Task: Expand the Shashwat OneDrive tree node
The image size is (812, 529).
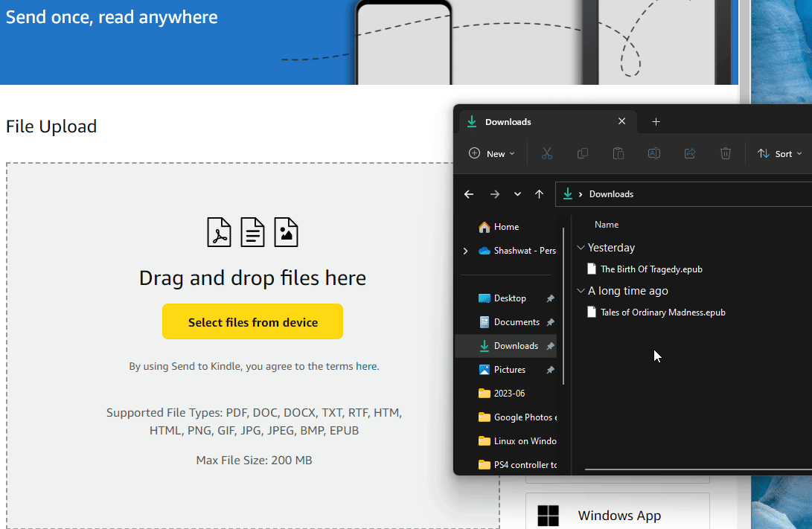Action: [466, 251]
